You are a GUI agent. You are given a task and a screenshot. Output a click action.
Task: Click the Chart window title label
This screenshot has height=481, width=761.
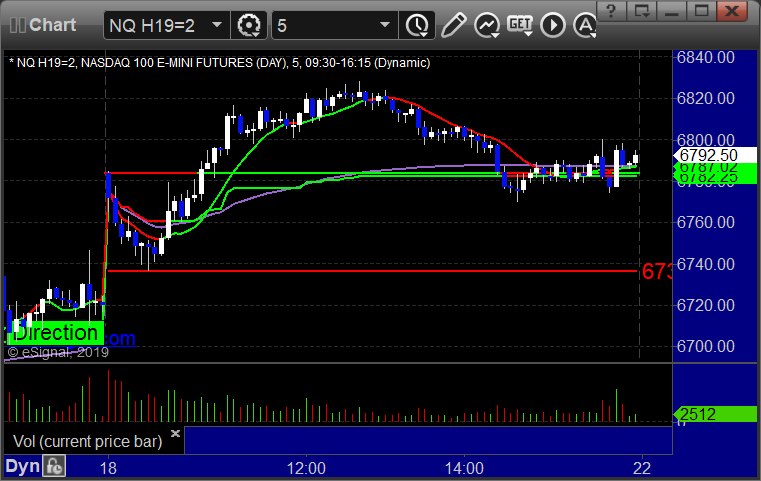[52, 25]
